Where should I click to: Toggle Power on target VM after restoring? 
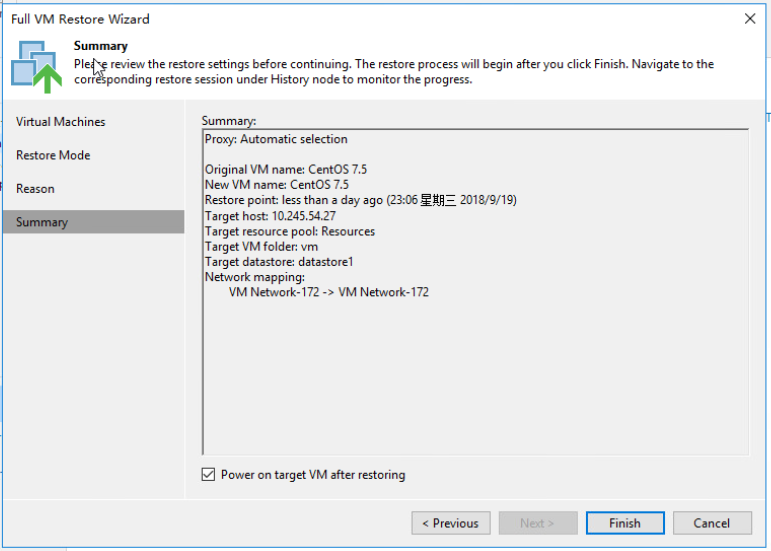[208, 474]
